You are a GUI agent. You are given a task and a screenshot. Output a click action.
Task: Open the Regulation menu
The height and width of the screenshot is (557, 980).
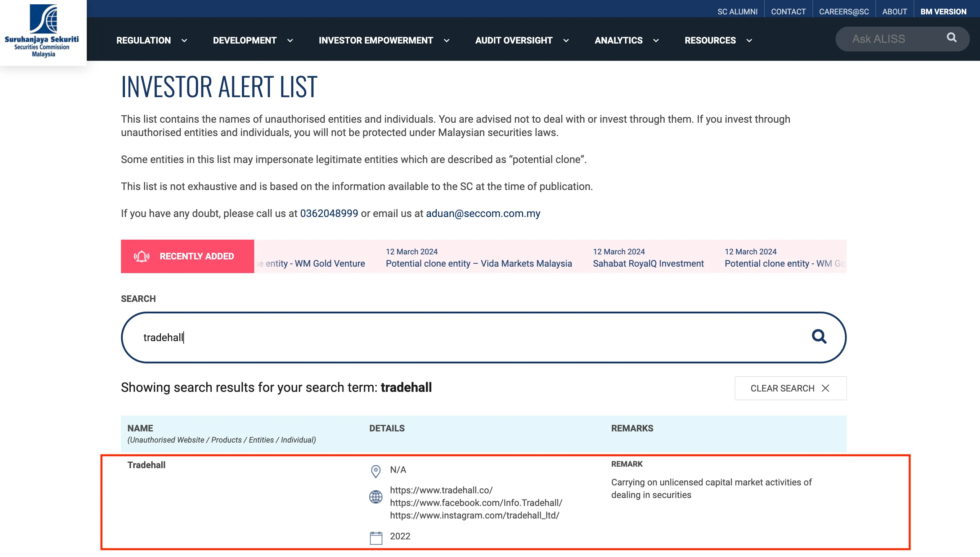[144, 41]
